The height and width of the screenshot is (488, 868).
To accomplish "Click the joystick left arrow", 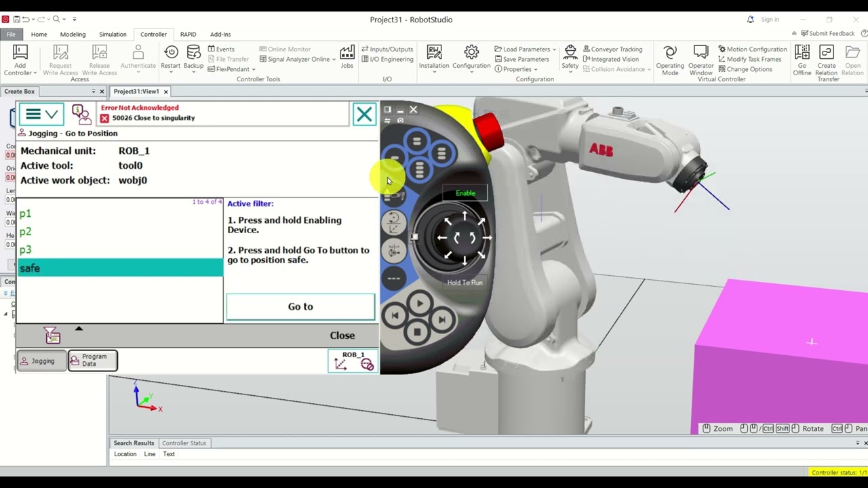I will (x=441, y=238).
